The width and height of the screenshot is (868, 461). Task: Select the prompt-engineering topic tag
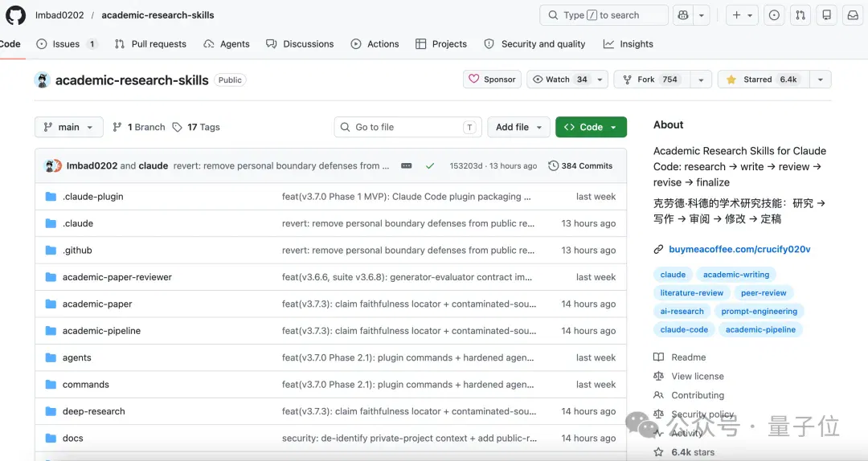point(759,311)
